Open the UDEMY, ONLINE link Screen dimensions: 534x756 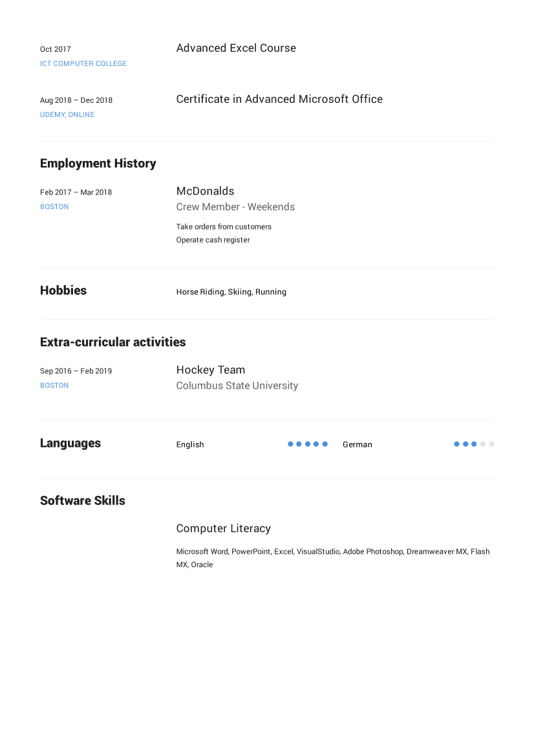67,114
